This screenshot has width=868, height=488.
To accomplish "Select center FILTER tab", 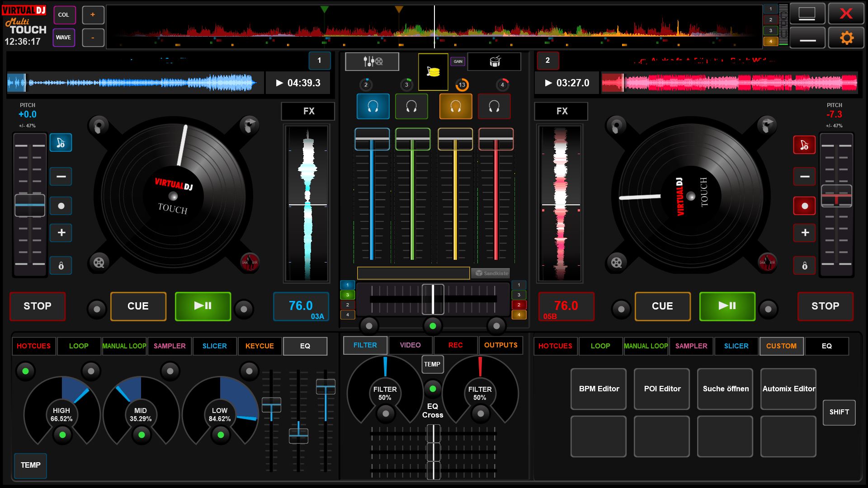I will 365,345.
